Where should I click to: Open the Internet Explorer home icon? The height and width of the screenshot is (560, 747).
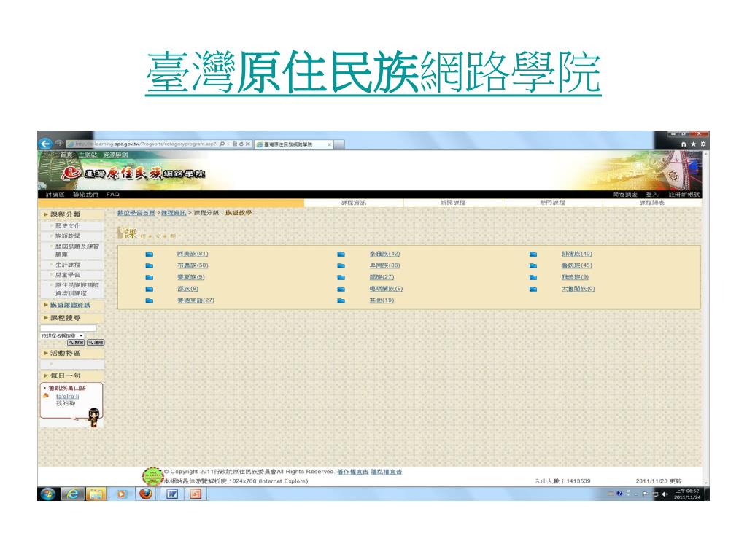(684, 144)
